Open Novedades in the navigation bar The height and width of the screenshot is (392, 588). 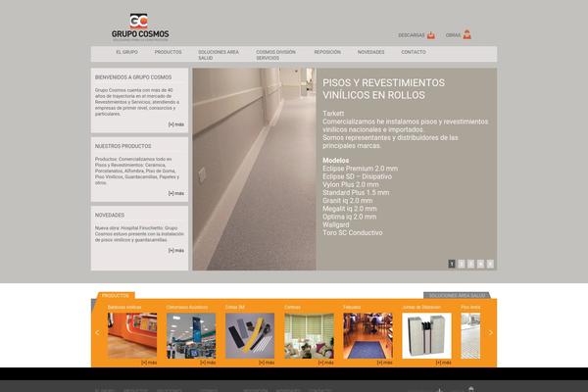(370, 52)
